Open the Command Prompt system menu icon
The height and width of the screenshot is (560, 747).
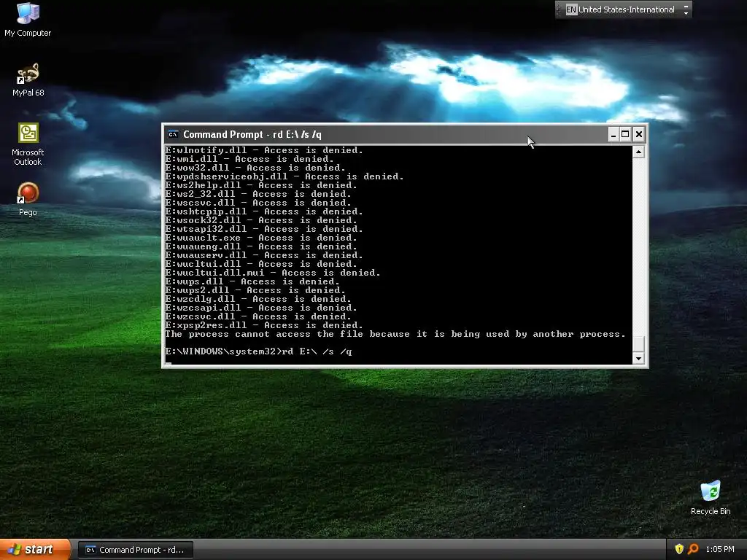[173, 134]
